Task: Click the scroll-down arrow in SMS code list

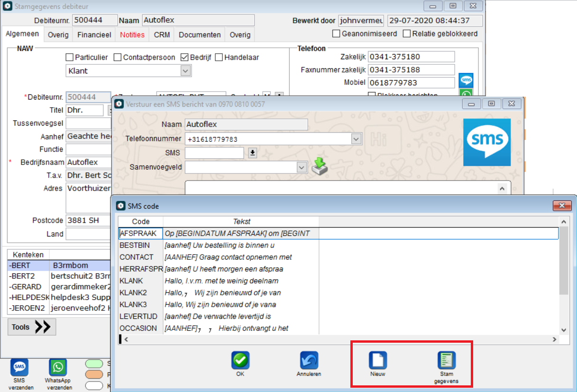Action: click(564, 330)
